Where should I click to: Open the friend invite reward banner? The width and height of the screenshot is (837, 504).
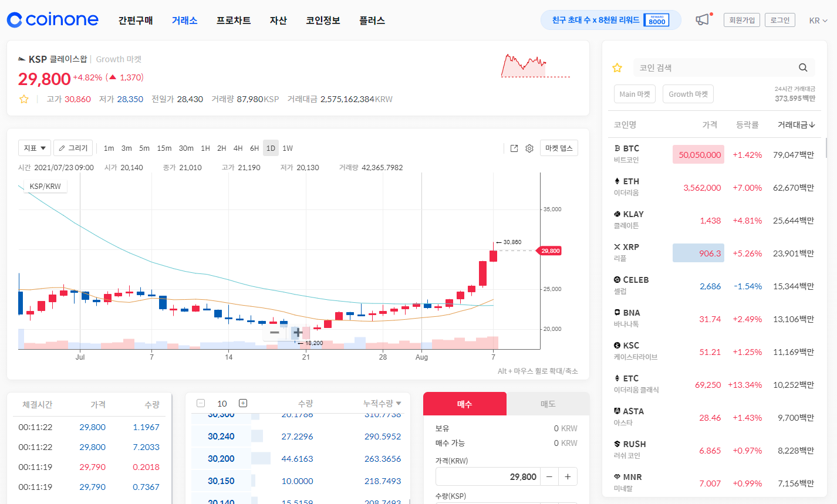click(x=611, y=20)
